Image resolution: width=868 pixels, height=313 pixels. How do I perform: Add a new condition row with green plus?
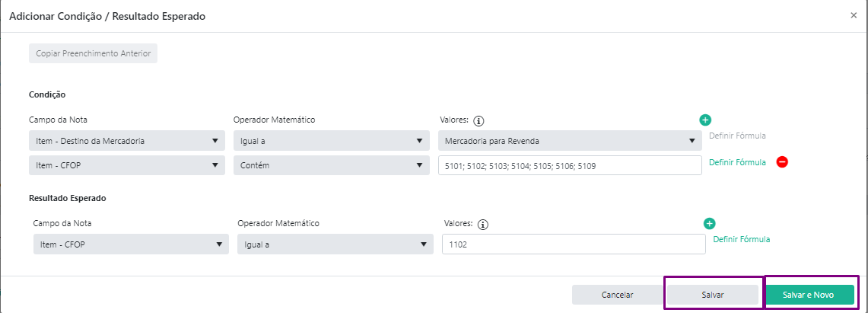(705, 120)
